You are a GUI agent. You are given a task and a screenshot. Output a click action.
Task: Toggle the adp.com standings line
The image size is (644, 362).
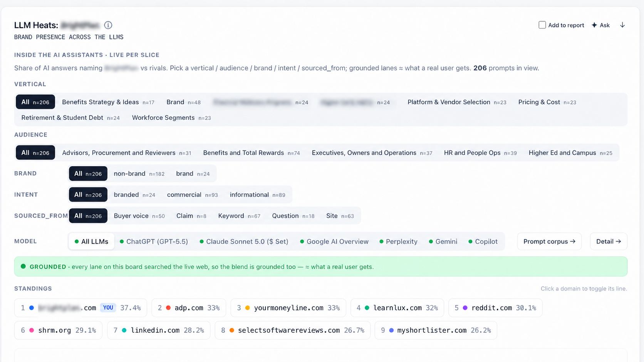click(189, 308)
